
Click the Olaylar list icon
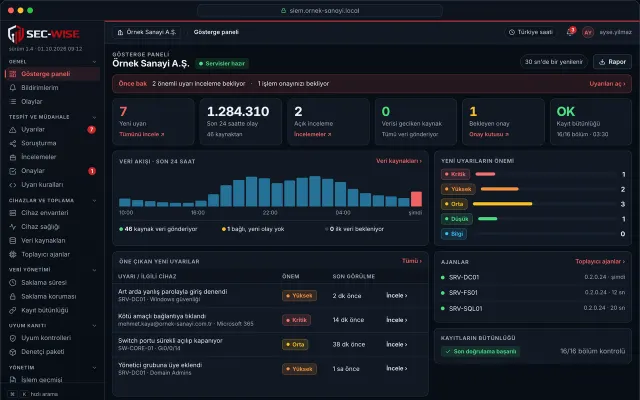[13, 102]
